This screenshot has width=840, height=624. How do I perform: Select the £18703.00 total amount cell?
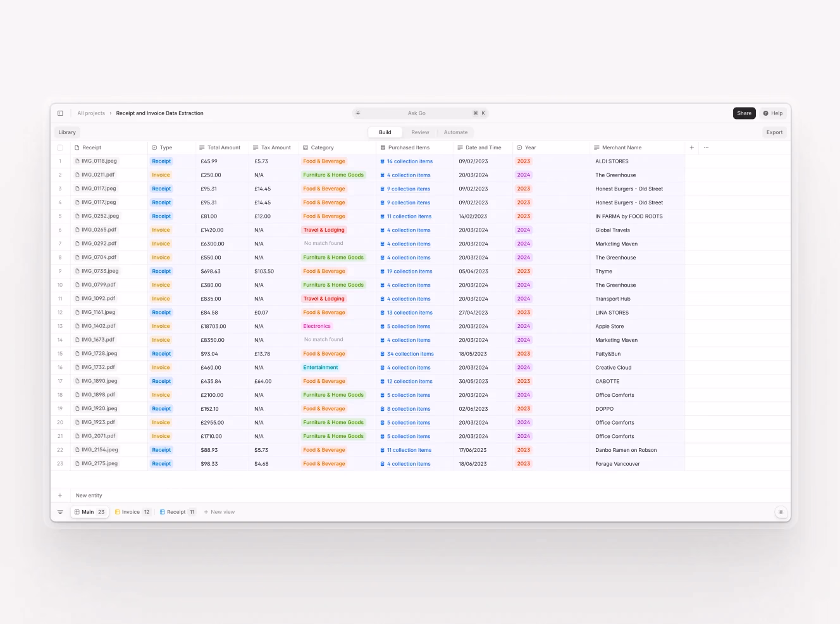tap(222, 327)
